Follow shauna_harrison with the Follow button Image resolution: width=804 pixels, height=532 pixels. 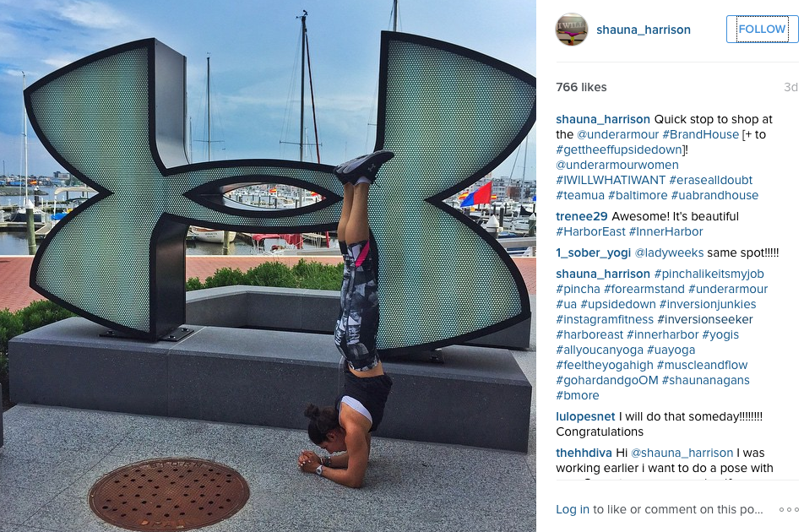pyautogui.click(x=762, y=30)
